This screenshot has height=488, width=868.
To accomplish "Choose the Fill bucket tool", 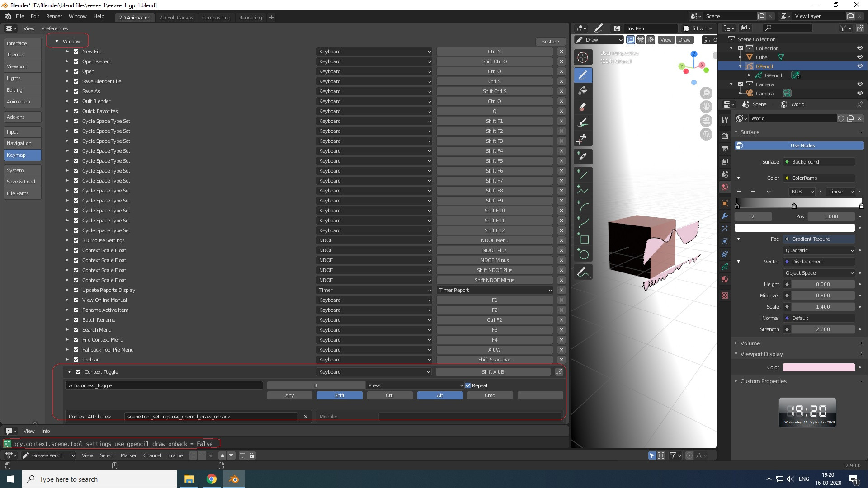I will pos(583,91).
